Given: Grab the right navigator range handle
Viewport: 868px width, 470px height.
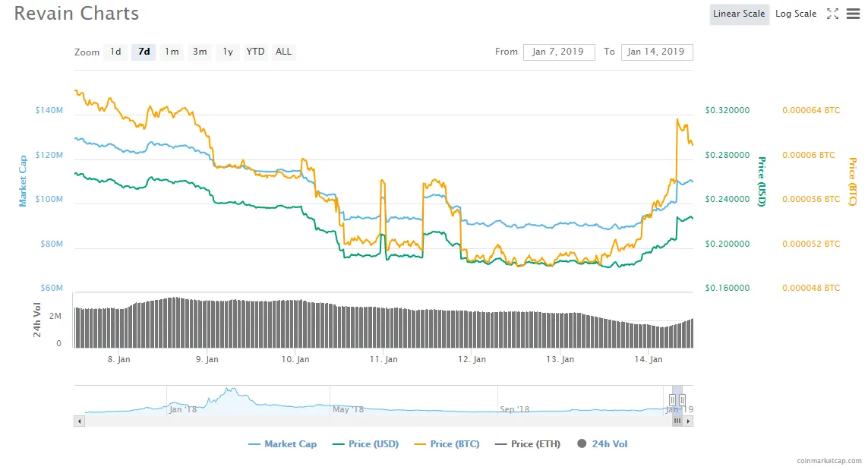Looking at the screenshot, I should pos(682,399).
